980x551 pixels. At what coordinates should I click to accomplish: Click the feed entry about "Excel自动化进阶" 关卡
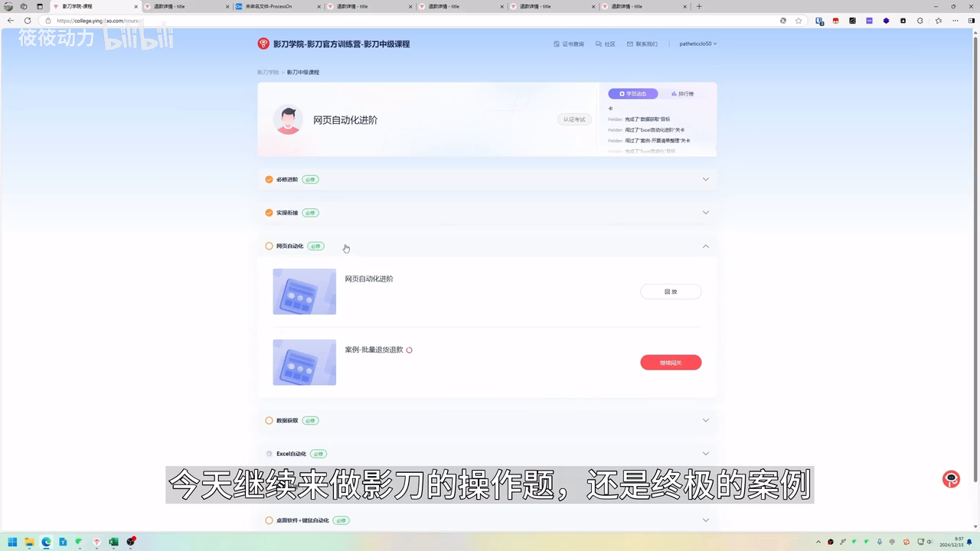(x=646, y=130)
